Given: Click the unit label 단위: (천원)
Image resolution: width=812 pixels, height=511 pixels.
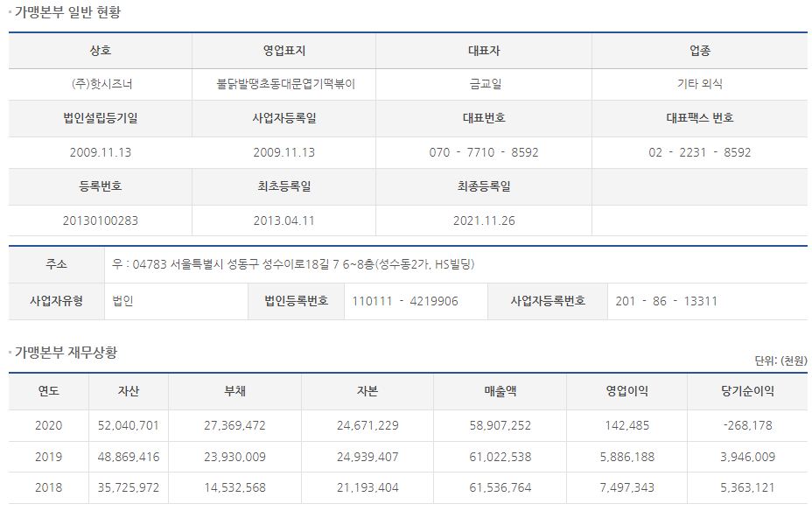Looking at the screenshot, I should coord(780,360).
